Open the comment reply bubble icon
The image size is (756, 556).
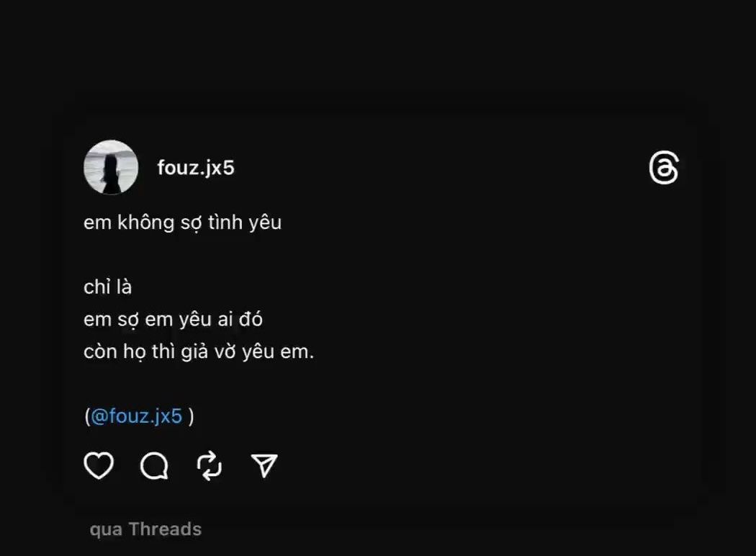click(x=154, y=466)
